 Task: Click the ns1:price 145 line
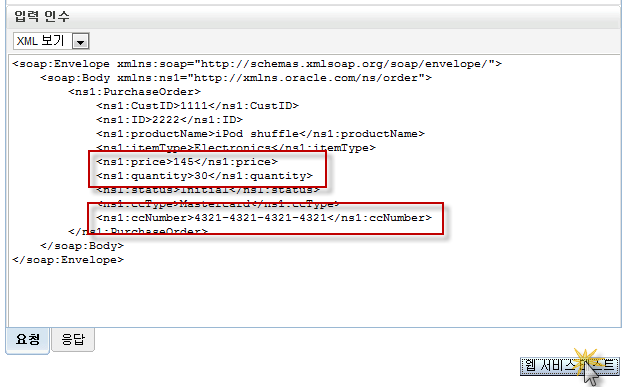[187, 162]
